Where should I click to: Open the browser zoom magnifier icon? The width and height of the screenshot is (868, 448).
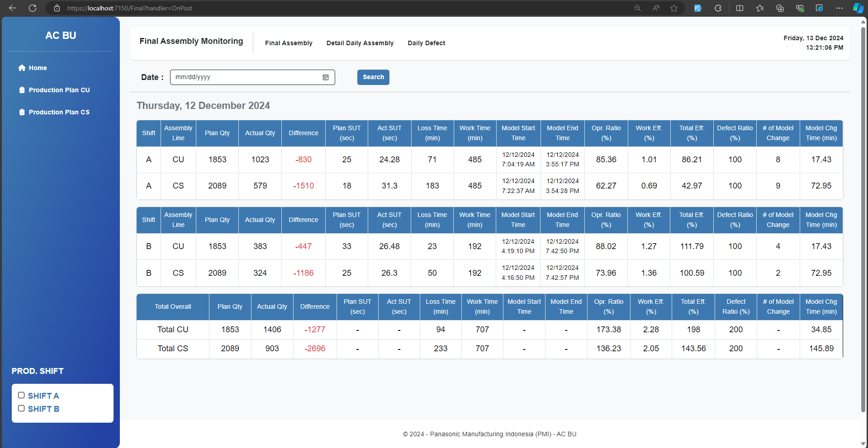coord(638,8)
